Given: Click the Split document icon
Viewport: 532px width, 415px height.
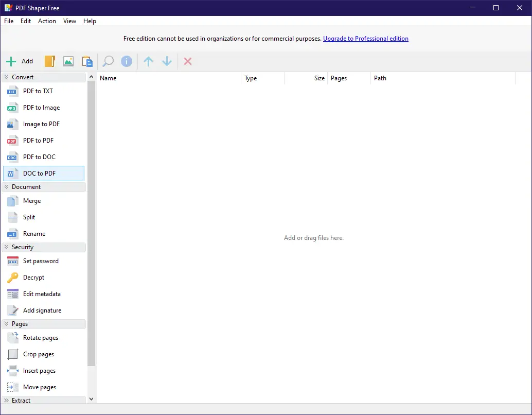Looking at the screenshot, I should [12, 217].
